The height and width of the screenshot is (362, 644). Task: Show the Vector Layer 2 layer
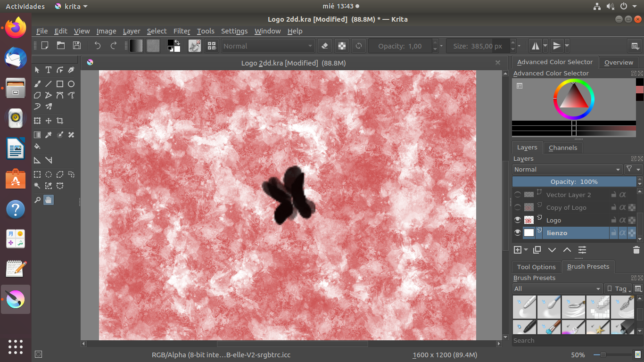518,195
